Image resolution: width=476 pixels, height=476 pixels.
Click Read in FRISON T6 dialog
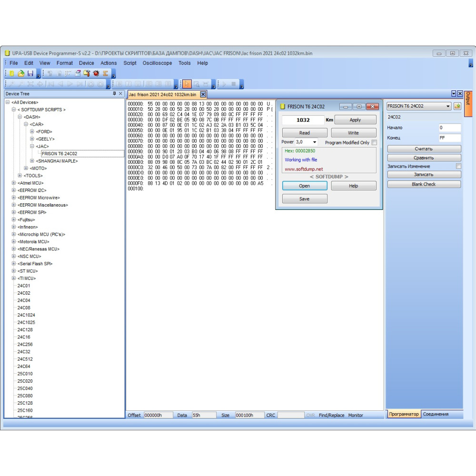click(305, 133)
